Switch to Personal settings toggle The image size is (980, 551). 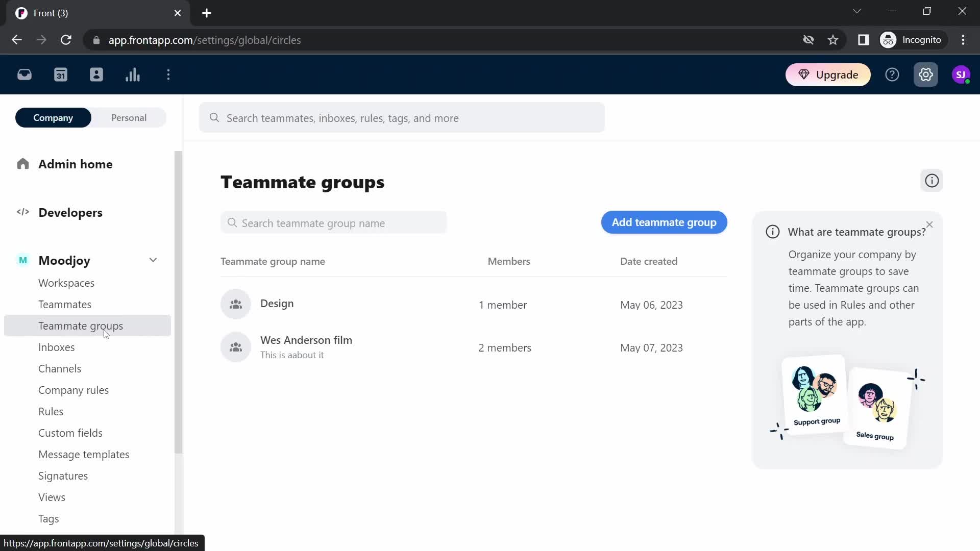coord(129,118)
